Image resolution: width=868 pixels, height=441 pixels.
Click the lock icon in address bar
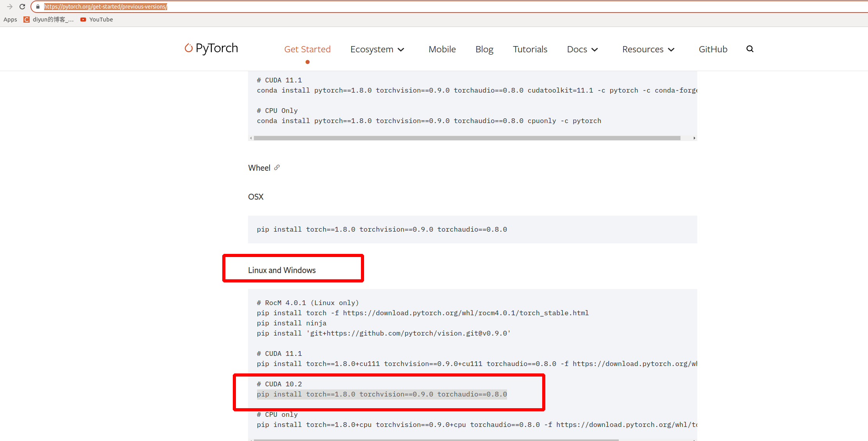point(38,7)
